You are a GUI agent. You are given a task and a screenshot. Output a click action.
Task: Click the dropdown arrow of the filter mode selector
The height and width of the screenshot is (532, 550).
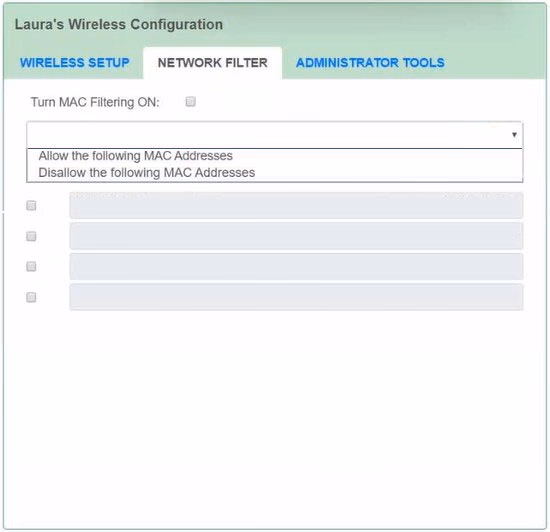point(514,135)
